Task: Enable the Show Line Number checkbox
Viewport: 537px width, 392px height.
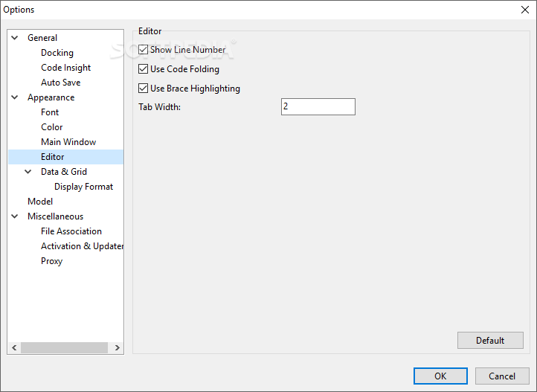Action: tap(143, 50)
